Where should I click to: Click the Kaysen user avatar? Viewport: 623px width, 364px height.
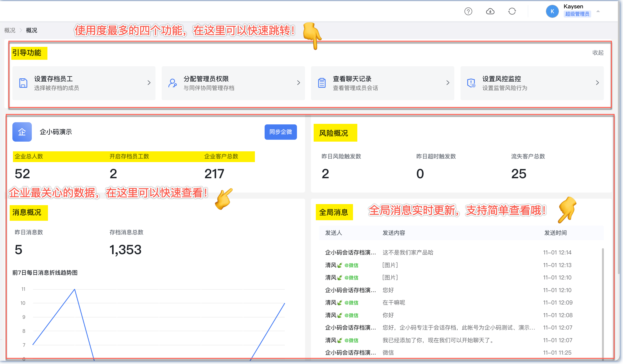[x=552, y=11]
